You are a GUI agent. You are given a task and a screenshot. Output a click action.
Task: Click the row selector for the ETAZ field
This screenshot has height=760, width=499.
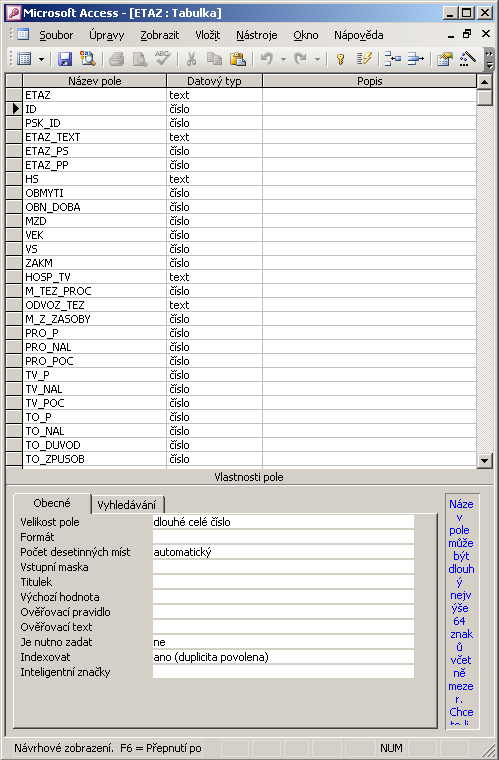[x=14, y=95]
